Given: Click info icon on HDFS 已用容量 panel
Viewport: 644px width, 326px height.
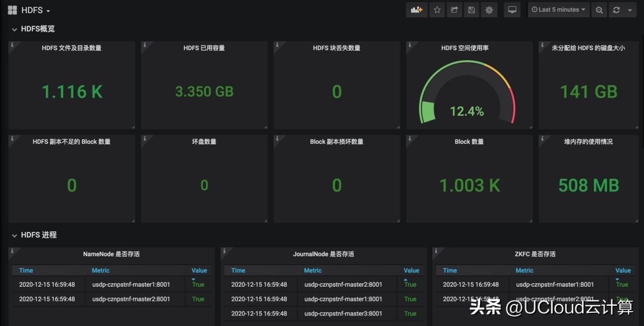Looking at the screenshot, I should [x=144, y=45].
